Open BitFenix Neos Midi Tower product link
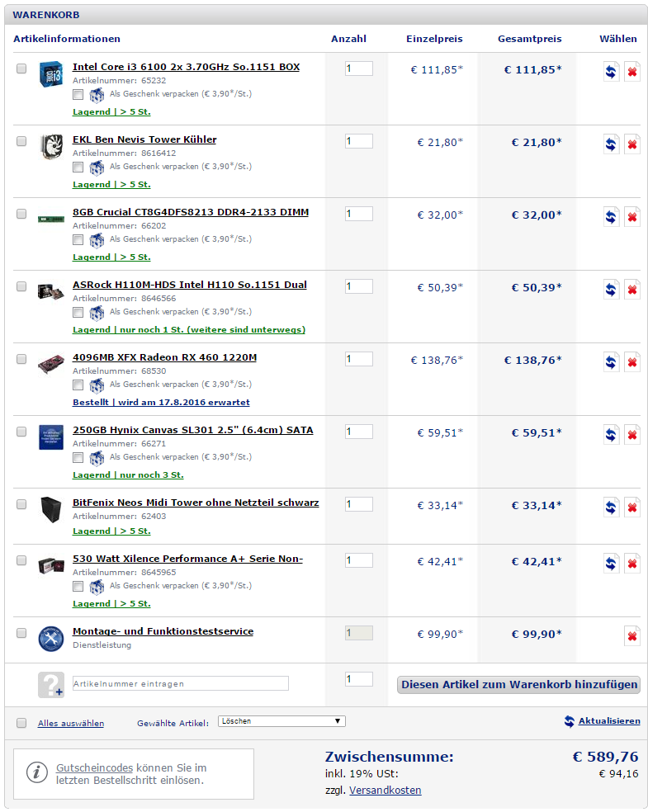This screenshot has height=812, width=648. [x=196, y=503]
